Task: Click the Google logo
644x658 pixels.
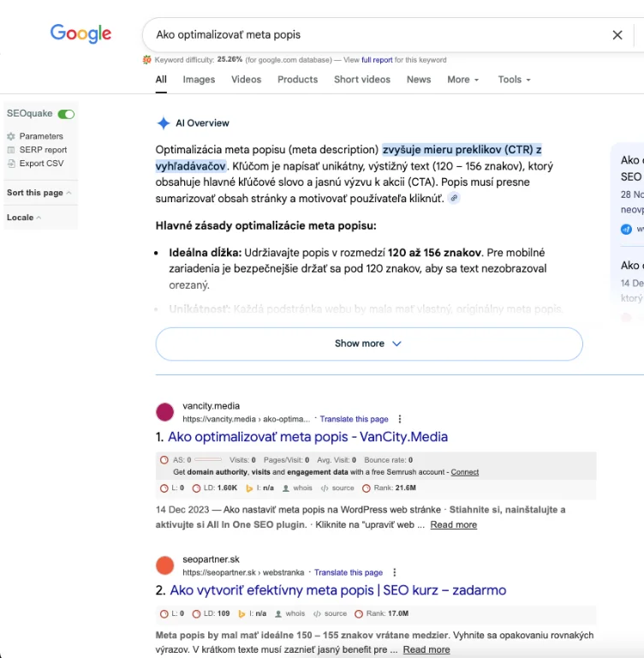Action: 80,34
